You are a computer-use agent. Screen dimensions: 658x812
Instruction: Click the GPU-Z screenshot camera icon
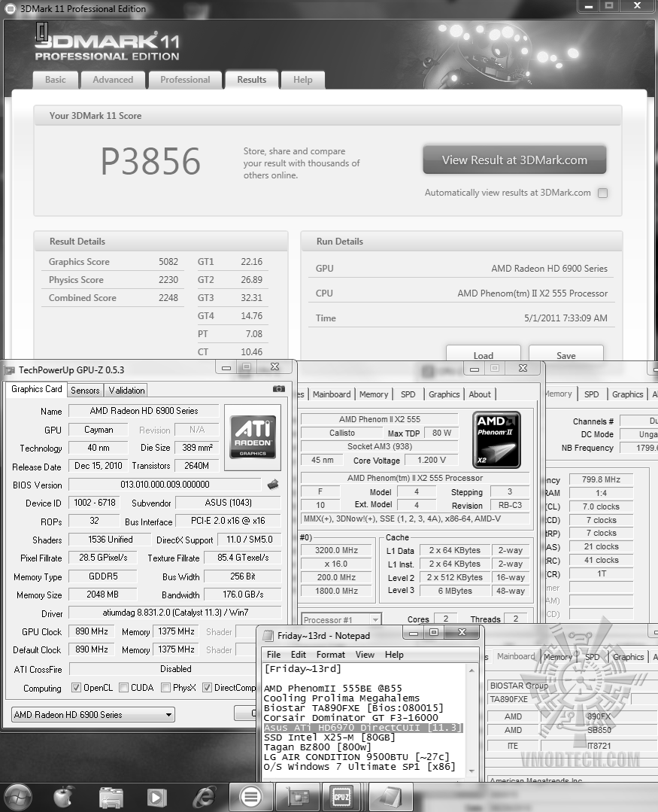[278, 389]
